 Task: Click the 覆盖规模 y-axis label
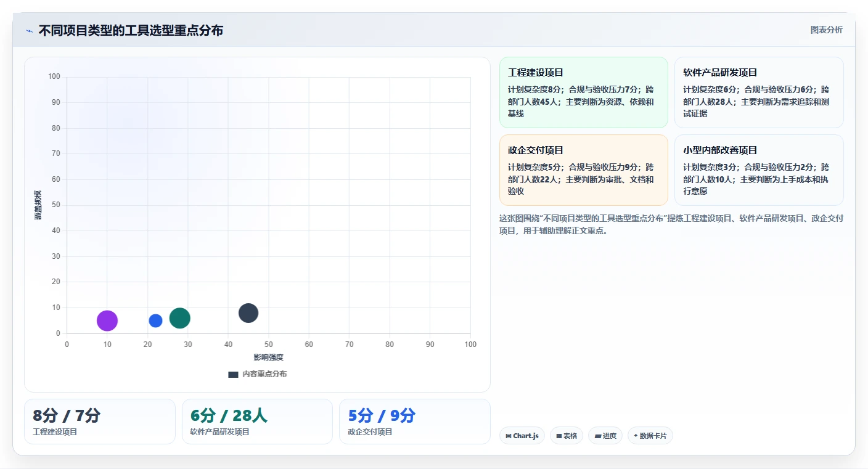pyautogui.click(x=38, y=205)
